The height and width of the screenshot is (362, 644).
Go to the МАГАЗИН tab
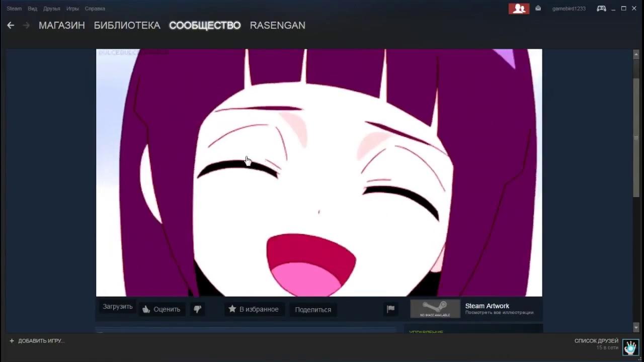(62, 25)
